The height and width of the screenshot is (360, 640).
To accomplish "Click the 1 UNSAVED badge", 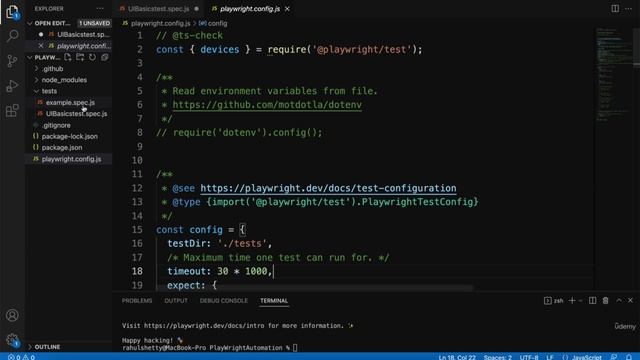I will tap(94, 23).
